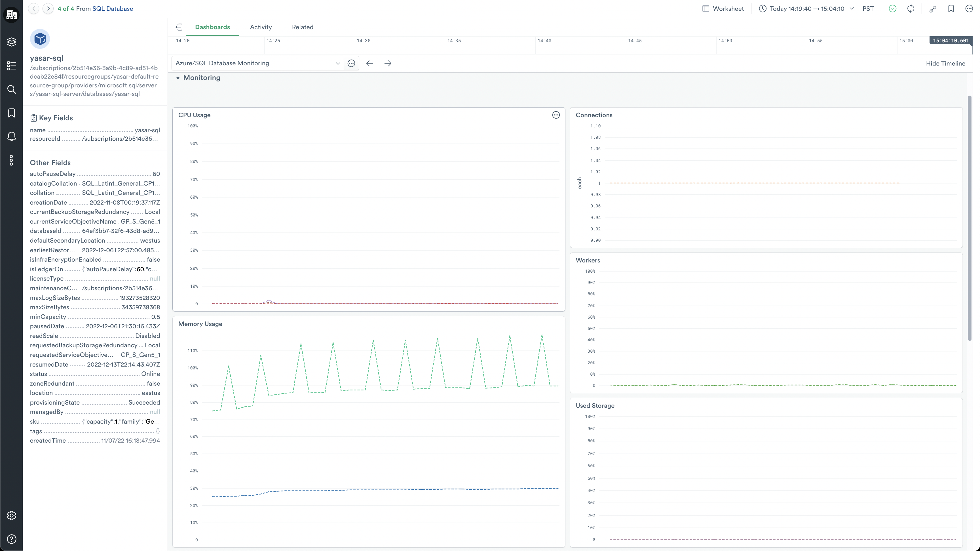Image resolution: width=980 pixels, height=551 pixels.
Task: Open CPU Usage panel options menu
Action: [x=556, y=115]
